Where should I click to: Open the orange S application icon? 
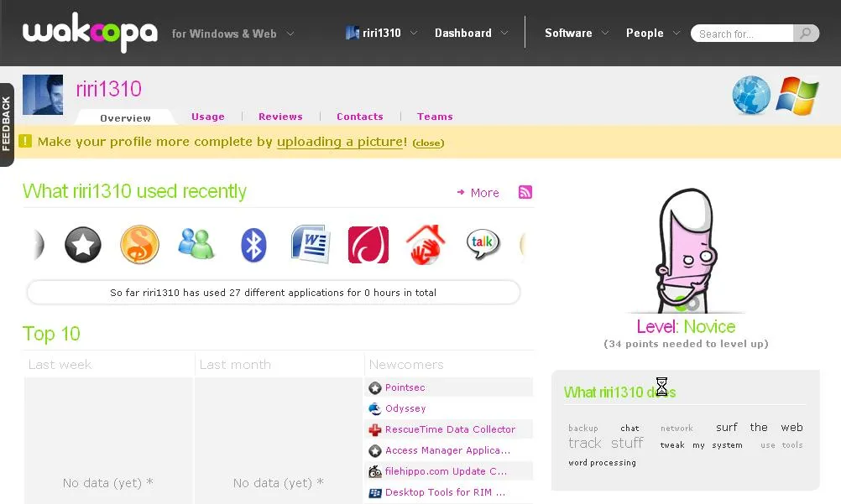point(139,245)
